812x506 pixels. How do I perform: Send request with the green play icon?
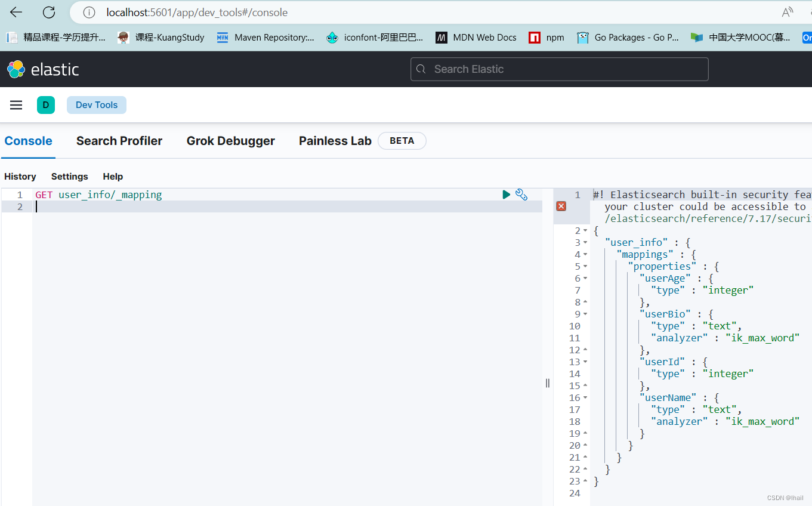pyautogui.click(x=506, y=195)
